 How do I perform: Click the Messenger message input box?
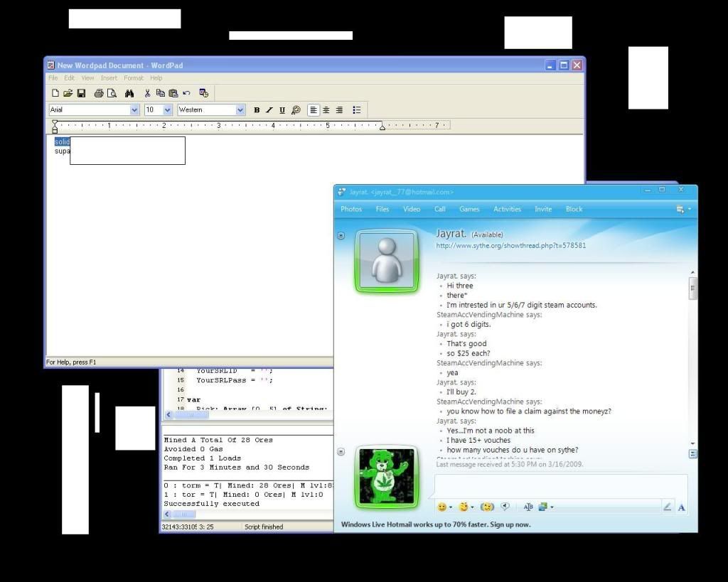coord(561,486)
